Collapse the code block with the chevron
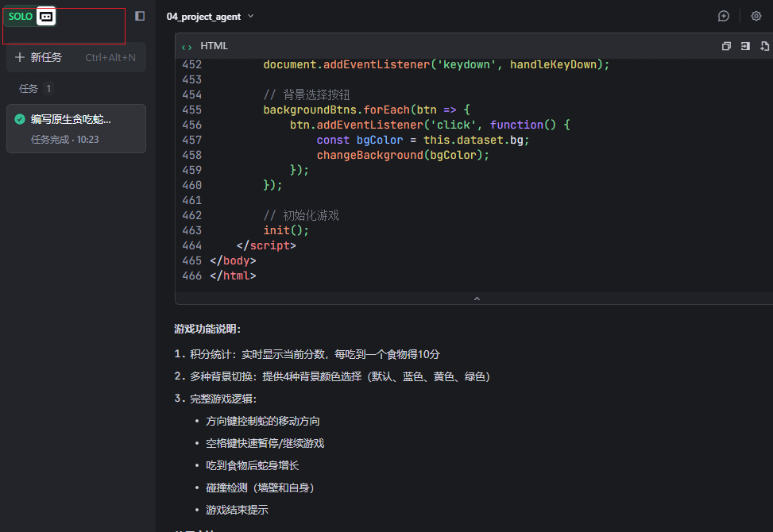The width and height of the screenshot is (773, 532). (477, 299)
